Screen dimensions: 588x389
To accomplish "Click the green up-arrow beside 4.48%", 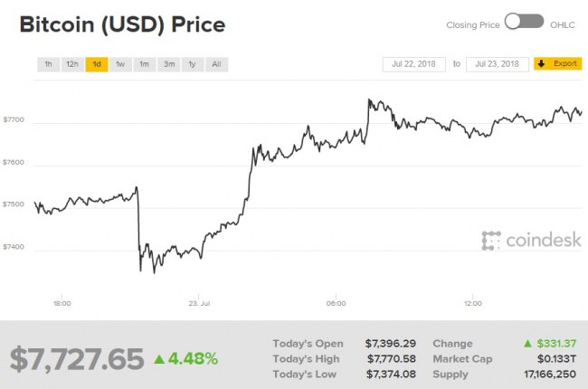I will tap(159, 358).
